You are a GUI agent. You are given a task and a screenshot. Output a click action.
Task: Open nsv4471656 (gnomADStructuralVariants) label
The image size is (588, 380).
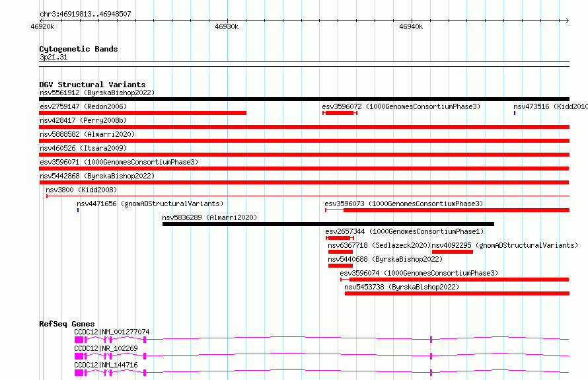point(150,204)
